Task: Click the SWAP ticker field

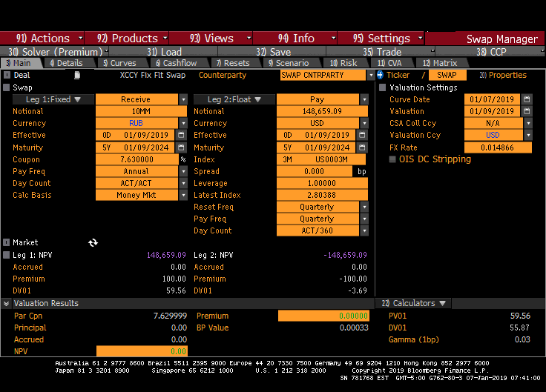Action: 447,75
